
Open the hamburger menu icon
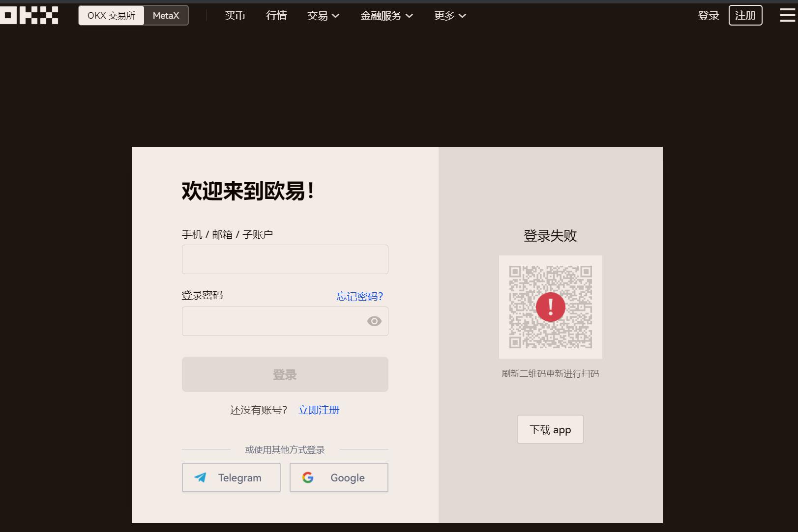[787, 16]
